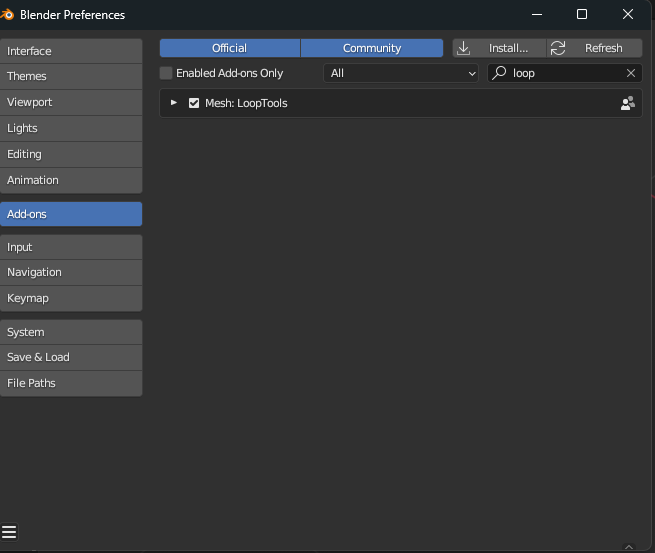Click the Refresh add-ons button
This screenshot has width=655, height=553.
594,48
